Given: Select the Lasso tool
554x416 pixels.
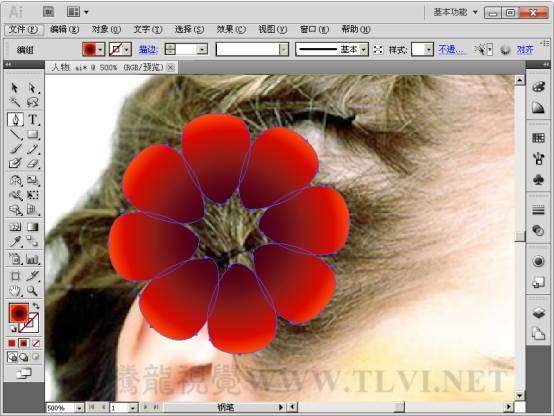Looking at the screenshot, I should click(x=32, y=102).
